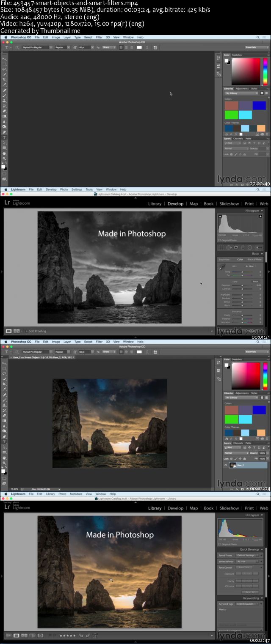Image resolution: width=271 pixels, height=644 pixels.
Task: Click the Enter Keywords field in Lightroom Library frame
Action: (x=247, y=604)
